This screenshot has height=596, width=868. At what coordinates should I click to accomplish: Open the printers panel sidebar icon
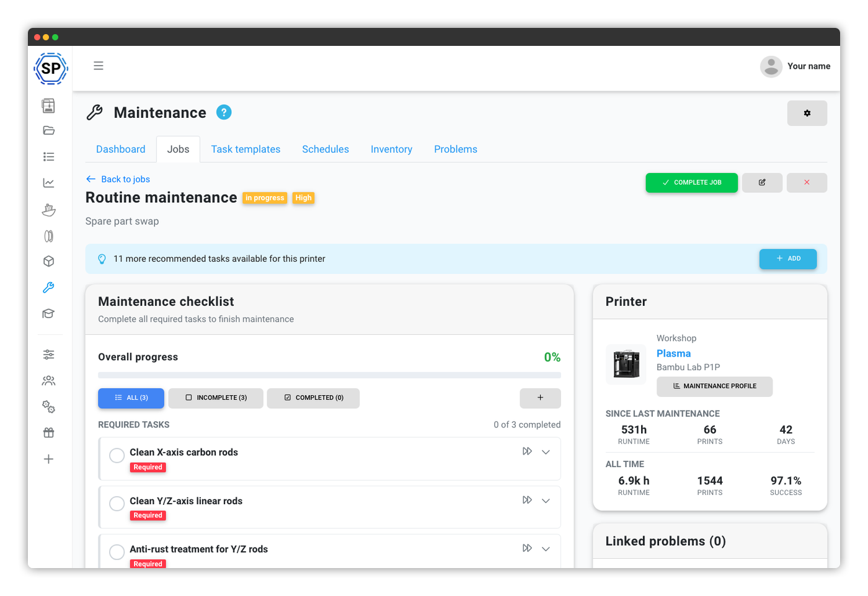48,105
